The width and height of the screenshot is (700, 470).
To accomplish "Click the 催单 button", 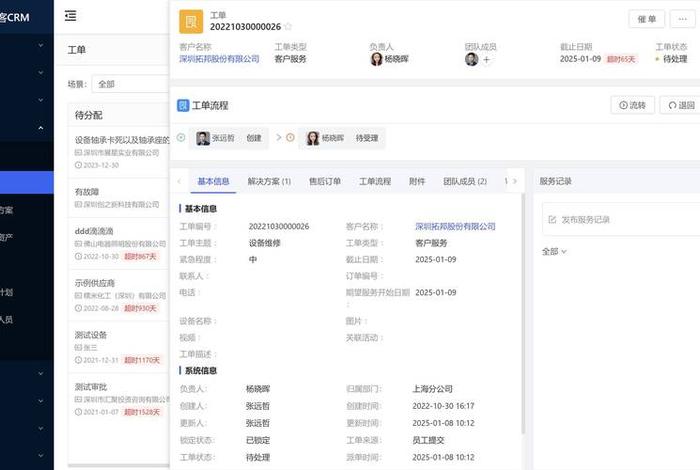I will click(x=646, y=19).
